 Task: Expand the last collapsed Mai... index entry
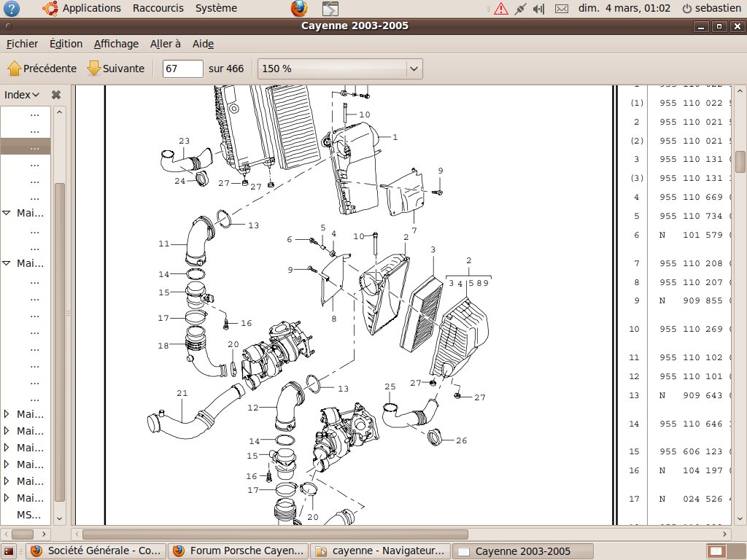[x=7, y=497]
